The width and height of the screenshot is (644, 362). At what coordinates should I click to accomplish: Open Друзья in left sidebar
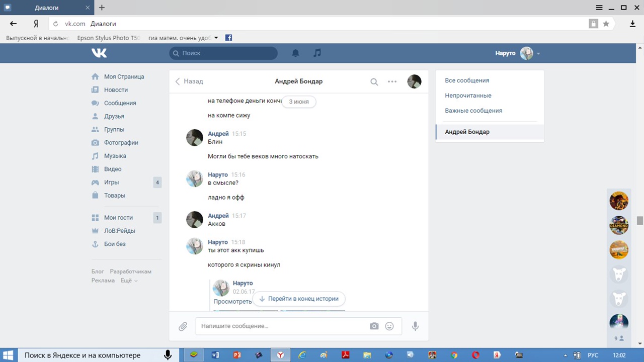click(x=114, y=116)
